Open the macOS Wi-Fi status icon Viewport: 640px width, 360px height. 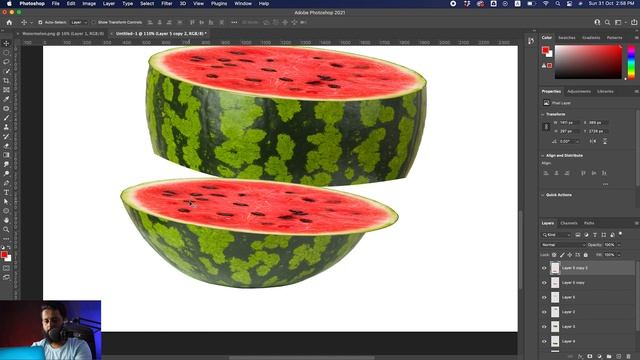pos(546,4)
